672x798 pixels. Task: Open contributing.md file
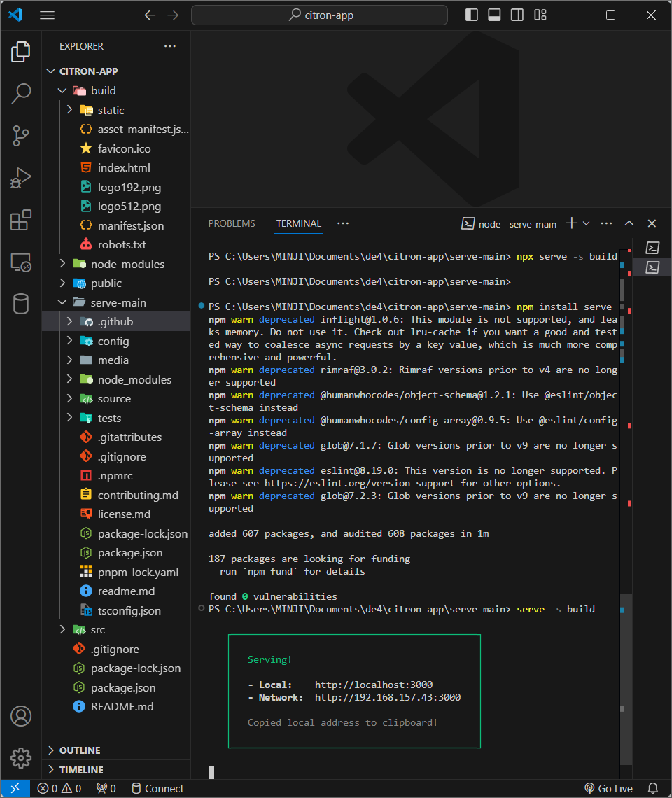click(116, 495)
